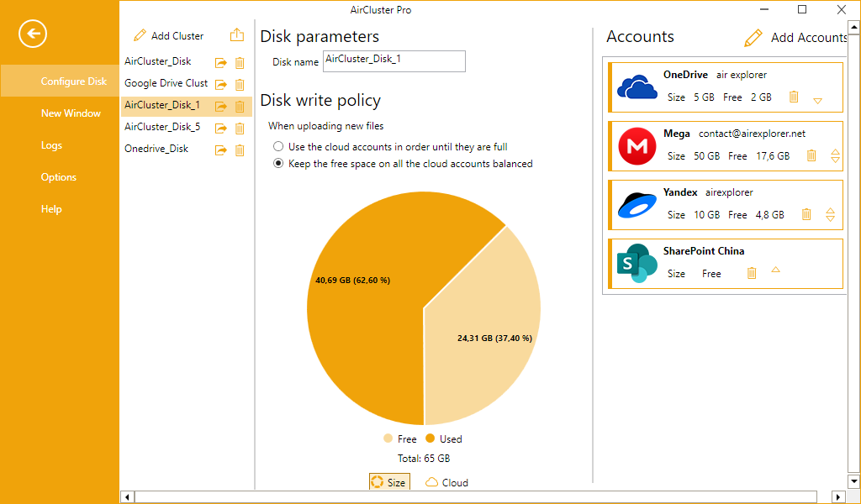Click Add Cluster

[x=168, y=36]
